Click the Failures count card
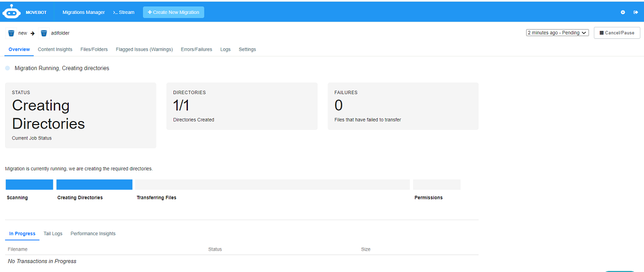 (x=403, y=106)
